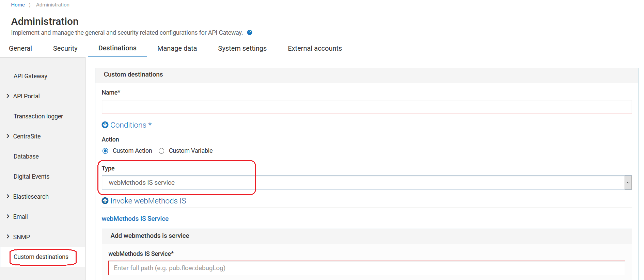644x280 pixels.
Task: Select Transaction logger in the sidebar
Action: [38, 116]
